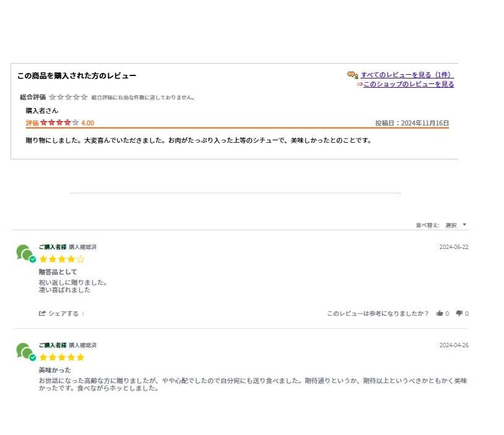Click the 贈答品として review title
The image size is (504, 435).
pyautogui.click(x=58, y=272)
